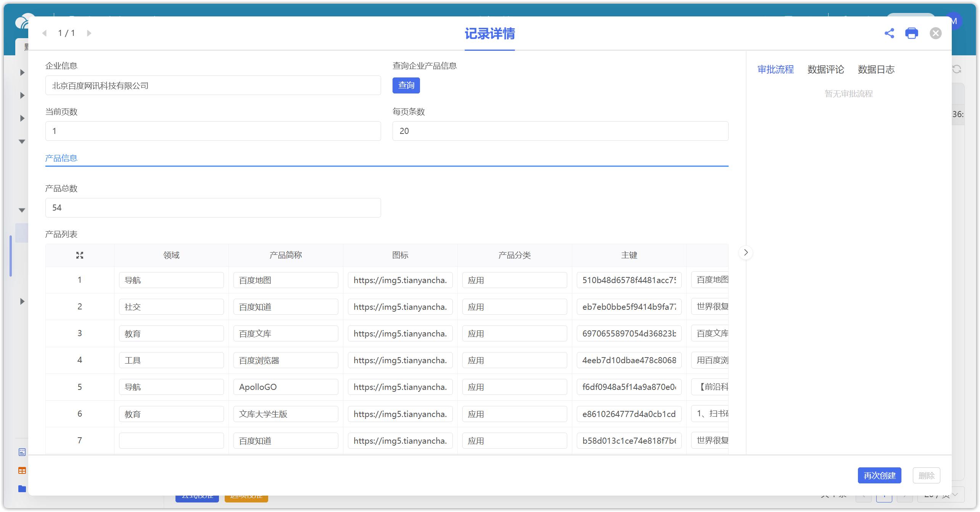Click the 百度地图 product name cell
Viewport: 980px width, 512px height.
(286, 280)
